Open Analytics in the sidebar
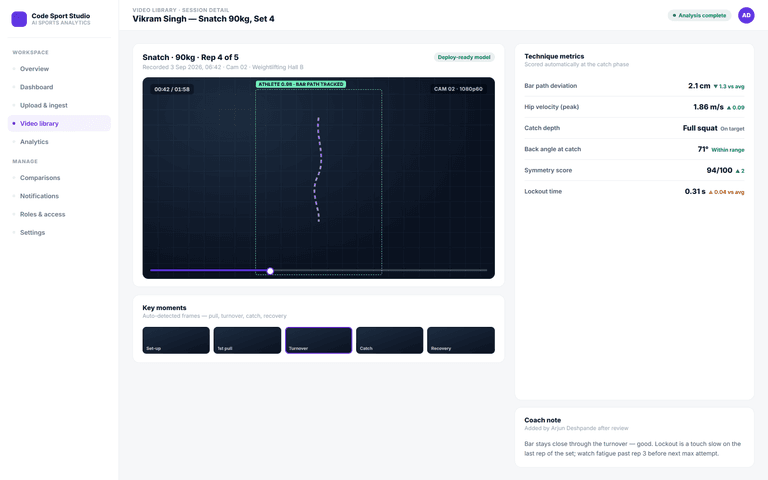 coord(59,142)
